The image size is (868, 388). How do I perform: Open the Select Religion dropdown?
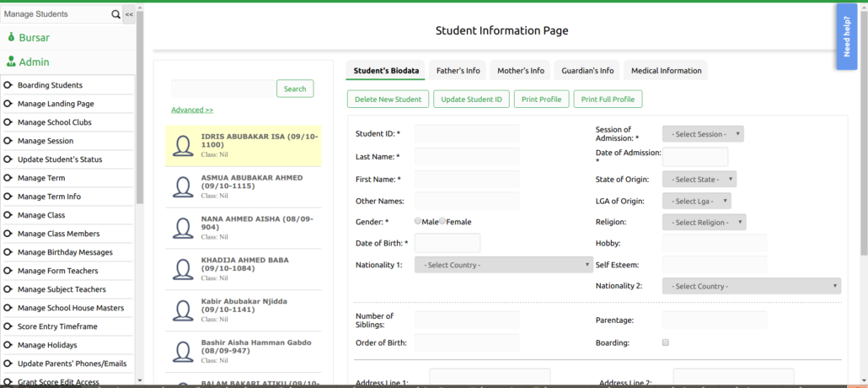705,223
